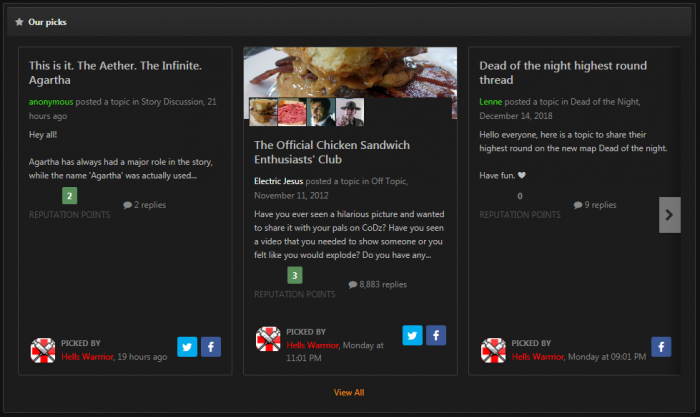Click the star icon beside Our picks
Viewport: 700px width, 417px height.
click(19, 21)
